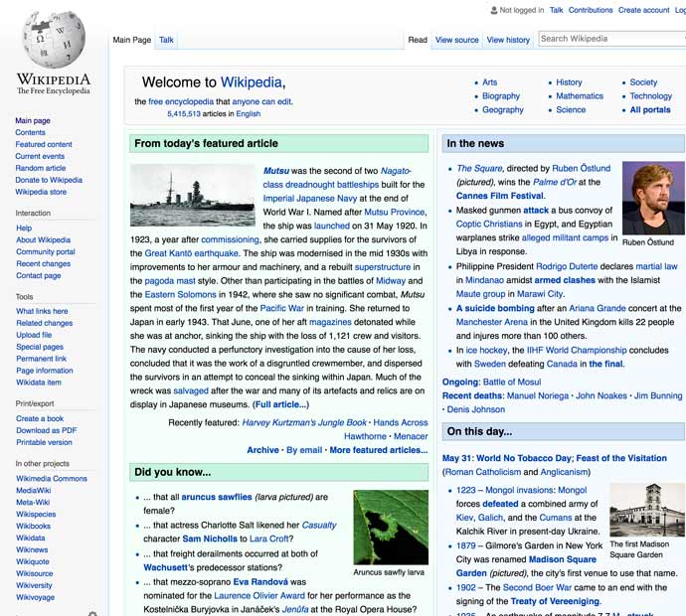Viewport: 686px width, 616px height.
Task: Open Upload file in Tools
Action: (34, 335)
